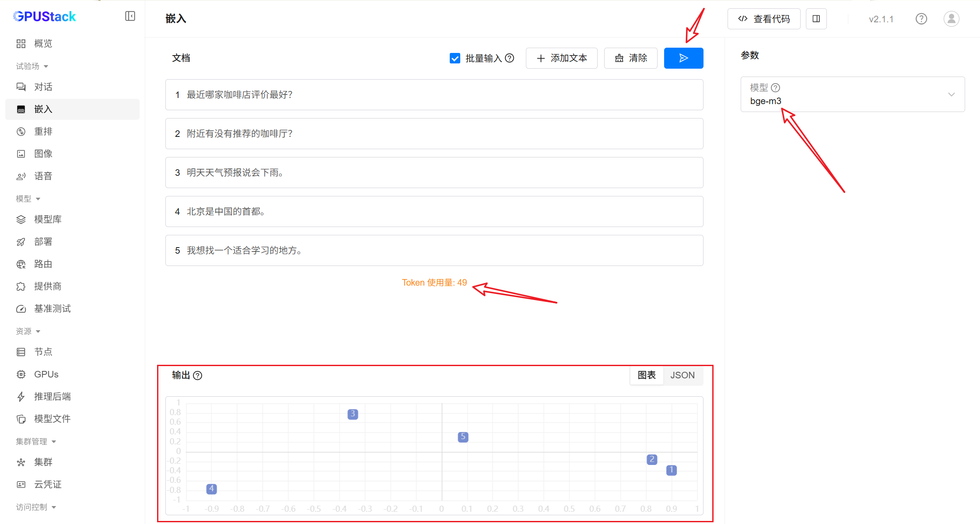Click the blue send submit button

[683, 58]
